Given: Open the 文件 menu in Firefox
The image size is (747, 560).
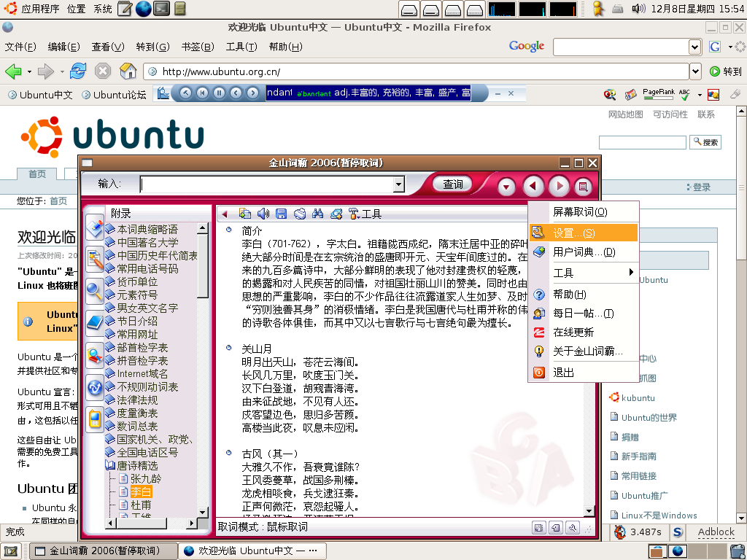Looking at the screenshot, I should 20,47.
